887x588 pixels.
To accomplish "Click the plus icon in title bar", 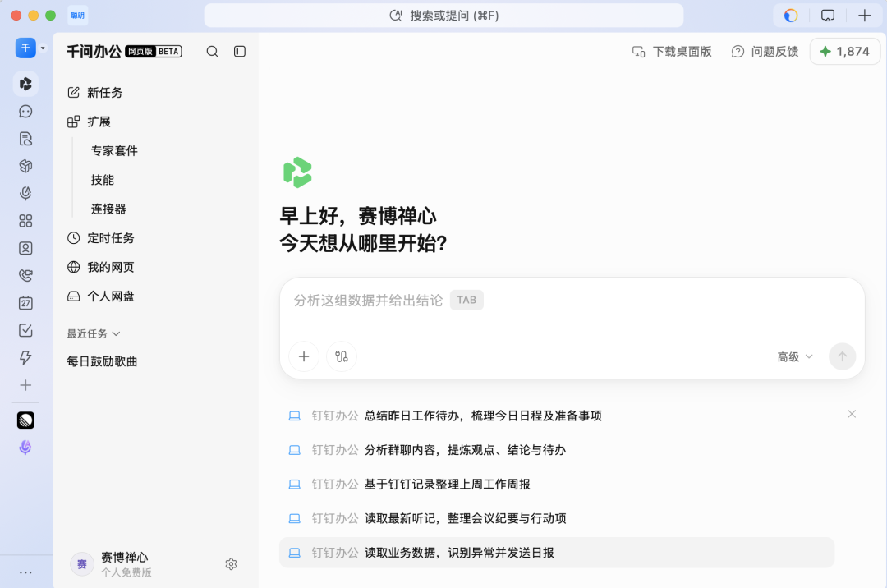I will point(864,16).
